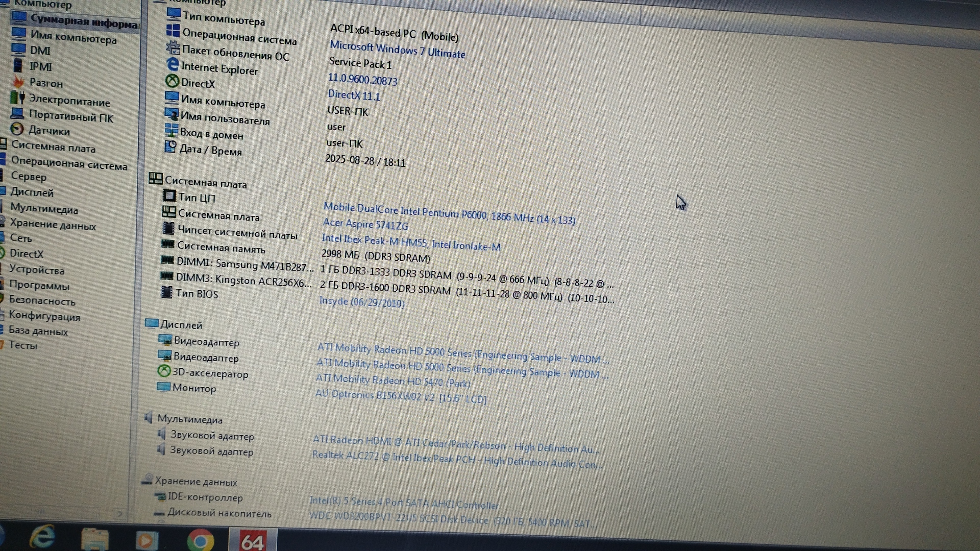Click the Электропитание power icon
Viewport: 980px width, 551px height.
point(17,97)
